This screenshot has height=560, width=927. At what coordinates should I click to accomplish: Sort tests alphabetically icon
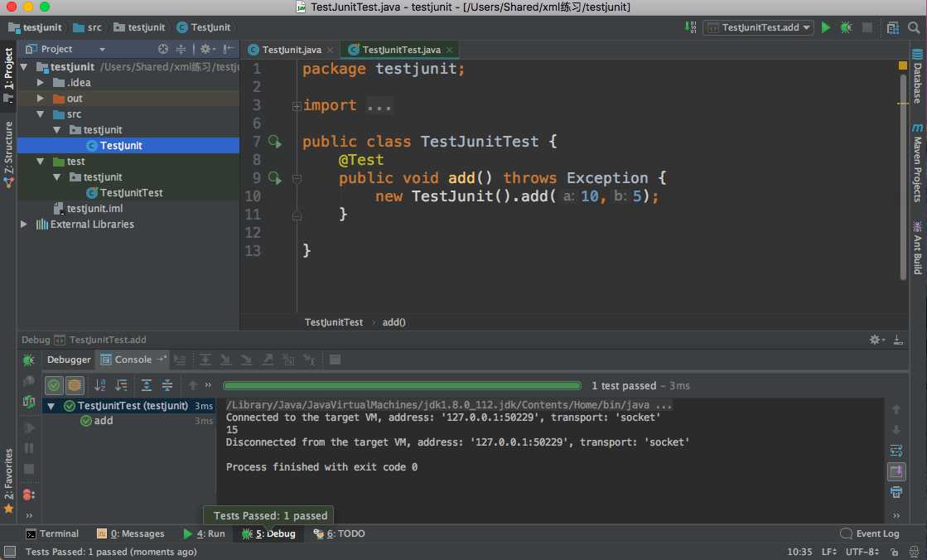[100, 385]
